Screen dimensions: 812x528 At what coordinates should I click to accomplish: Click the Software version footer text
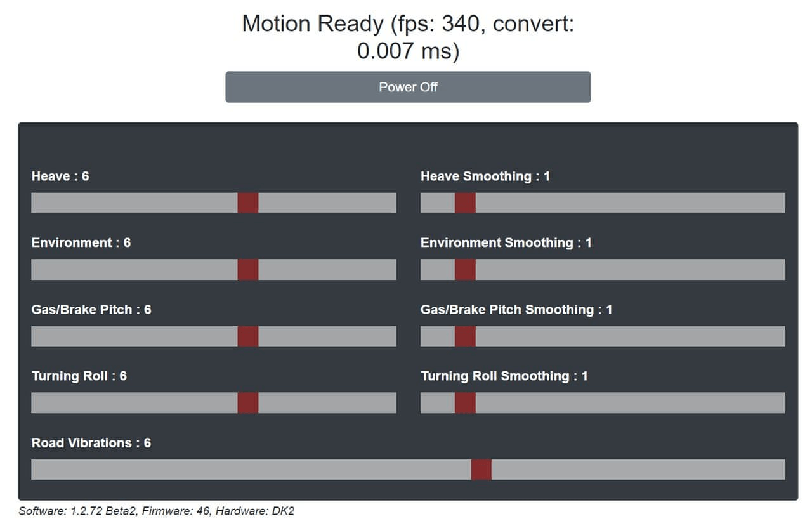point(157,511)
